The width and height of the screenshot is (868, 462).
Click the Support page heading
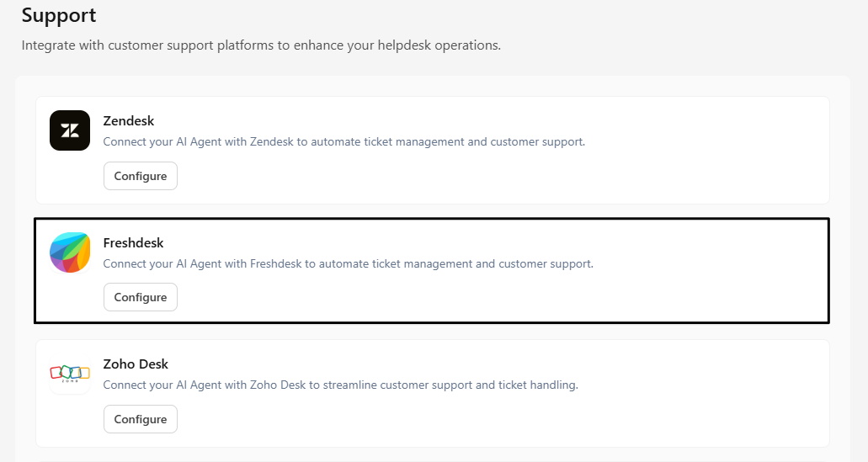pyautogui.click(x=59, y=15)
